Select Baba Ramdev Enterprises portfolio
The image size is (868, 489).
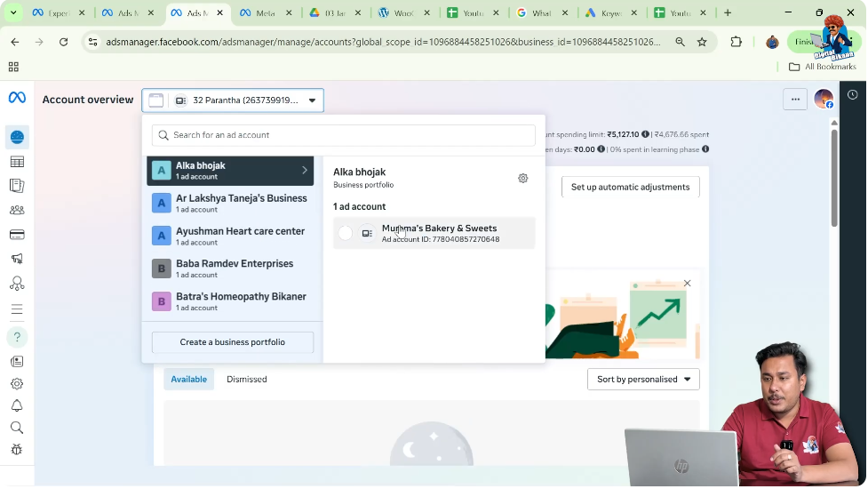pos(230,269)
